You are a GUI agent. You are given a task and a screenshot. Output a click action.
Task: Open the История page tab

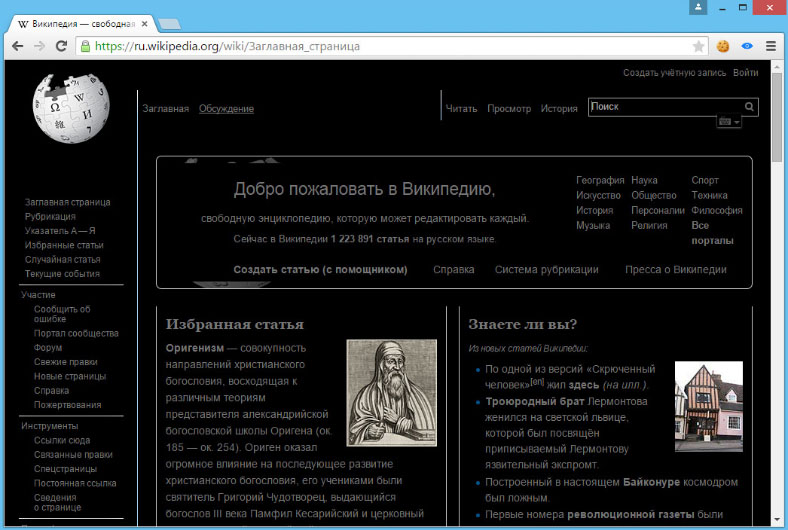[559, 109]
